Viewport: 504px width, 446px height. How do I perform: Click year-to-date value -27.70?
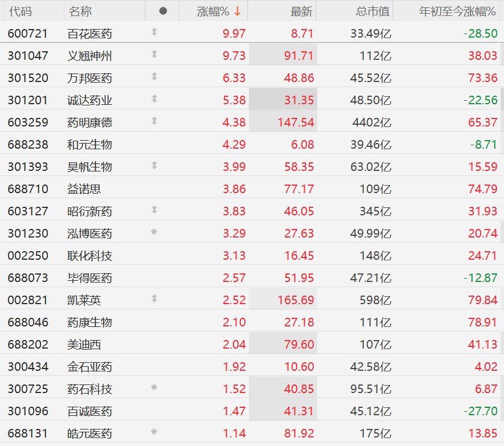(481, 411)
